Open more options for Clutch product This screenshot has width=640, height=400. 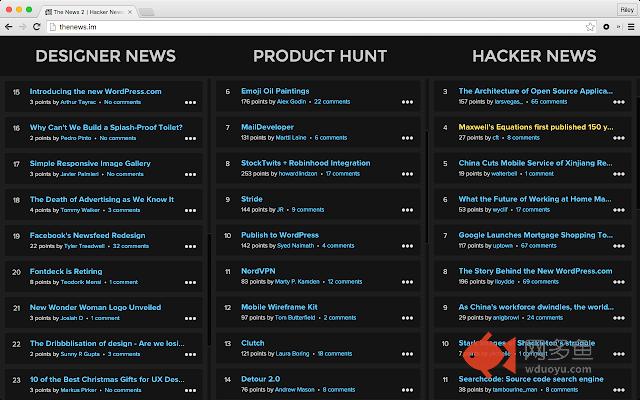pyautogui.click(x=407, y=354)
